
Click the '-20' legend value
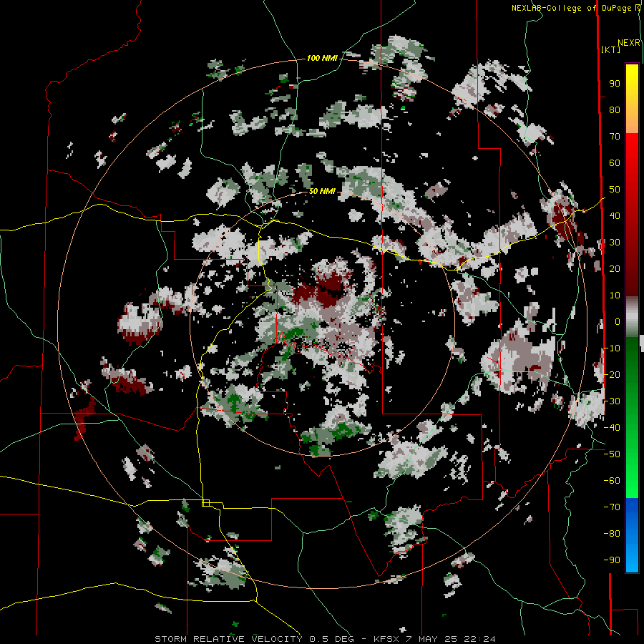(612, 374)
